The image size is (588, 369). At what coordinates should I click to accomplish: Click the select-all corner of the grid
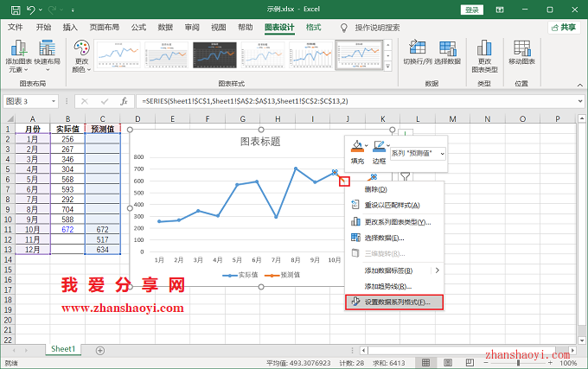coord(8,118)
